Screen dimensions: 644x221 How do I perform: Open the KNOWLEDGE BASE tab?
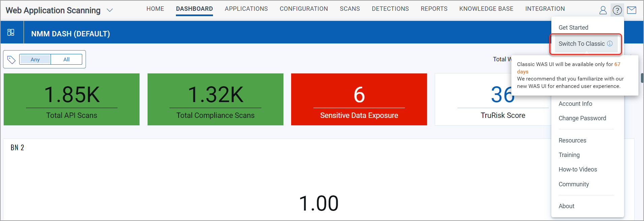pyautogui.click(x=486, y=9)
